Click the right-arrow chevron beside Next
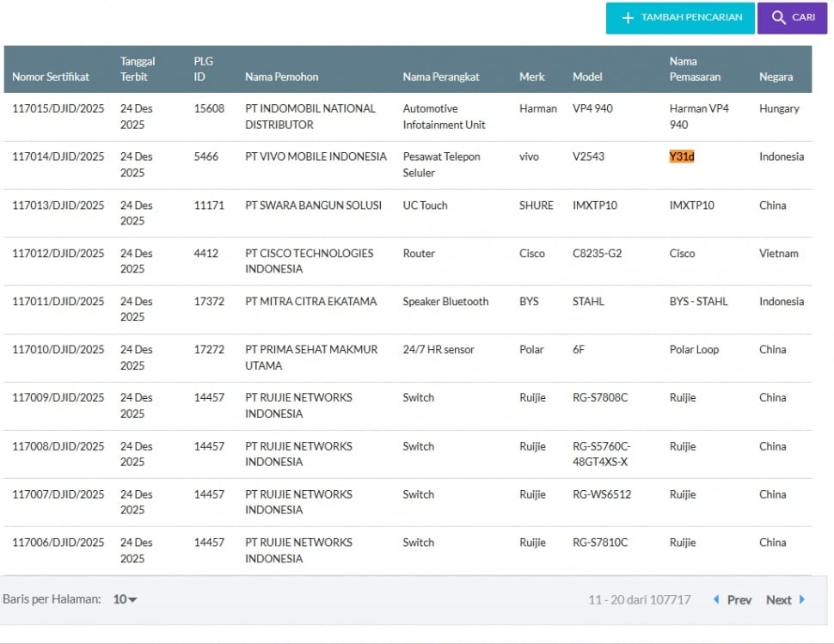The width and height of the screenshot is (834, 644). (800, 599)
